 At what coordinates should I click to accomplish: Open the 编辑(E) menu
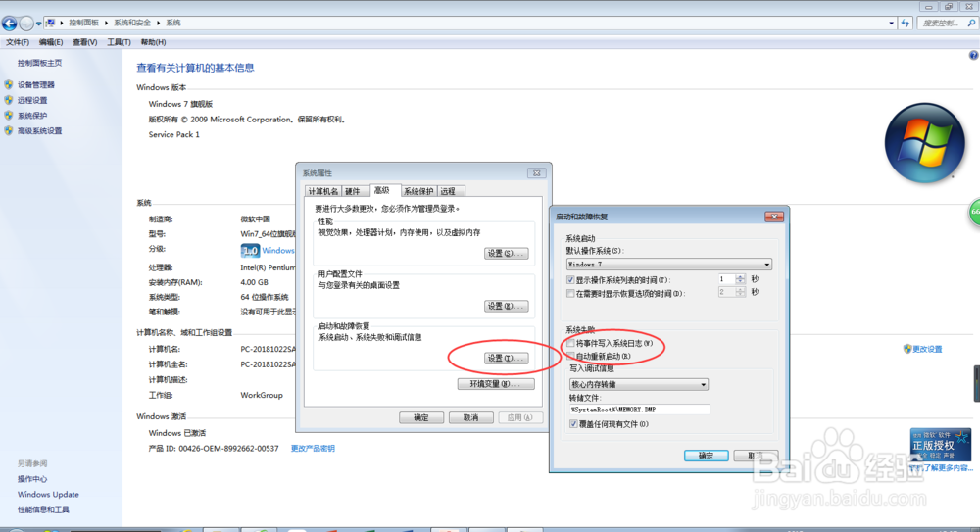[51, 42]
